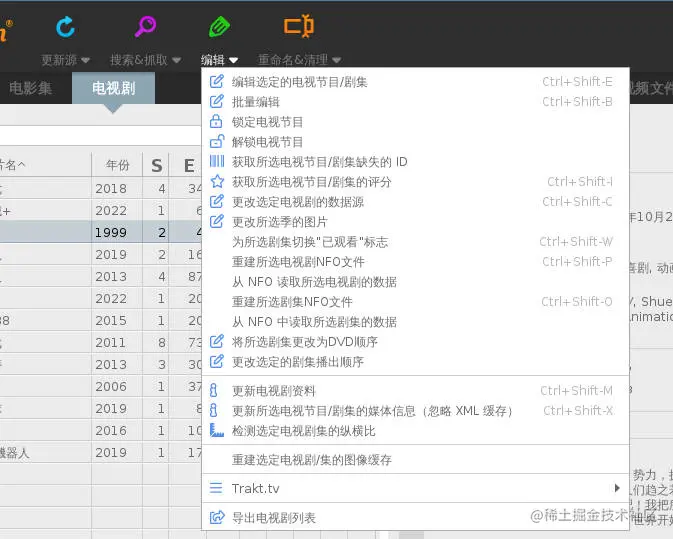Open the 重命名&清理 dropdown arrow
The height and width of the screenshot is (539, 673).
coord(336,60)
